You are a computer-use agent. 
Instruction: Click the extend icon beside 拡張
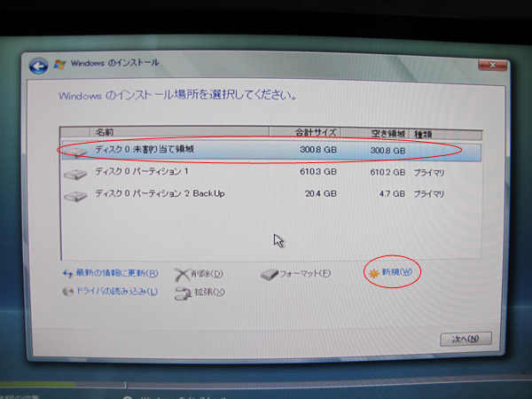click(183, 293)
